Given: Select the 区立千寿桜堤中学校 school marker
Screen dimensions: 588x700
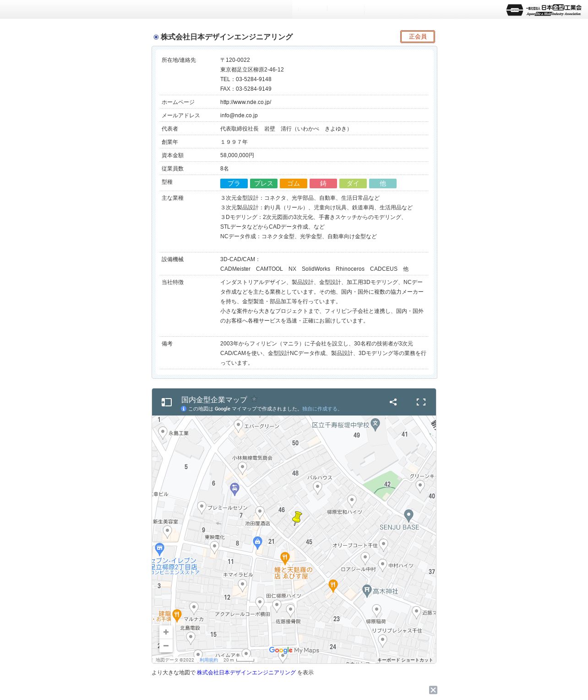Looking at the screenshot, I should tap(375, 424).
